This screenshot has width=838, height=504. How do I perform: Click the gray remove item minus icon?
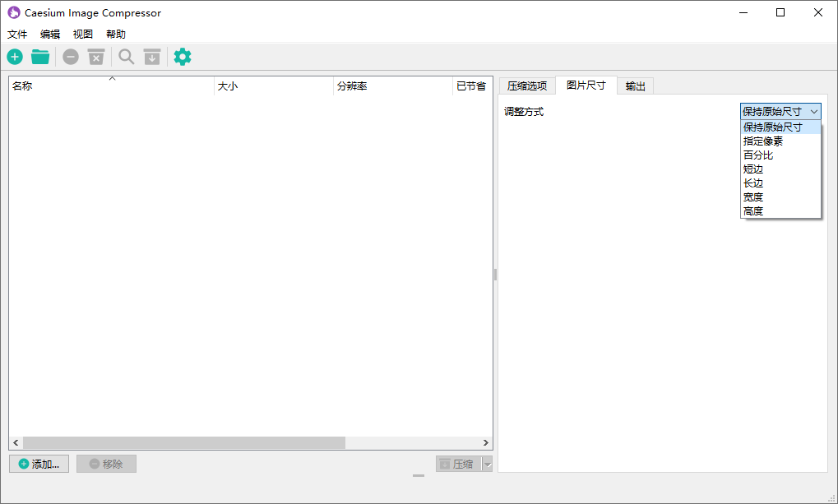[x=71, y=57]
